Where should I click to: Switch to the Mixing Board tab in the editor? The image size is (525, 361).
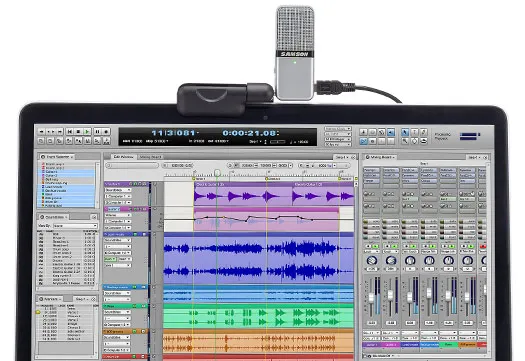click(x=150, y=157)
